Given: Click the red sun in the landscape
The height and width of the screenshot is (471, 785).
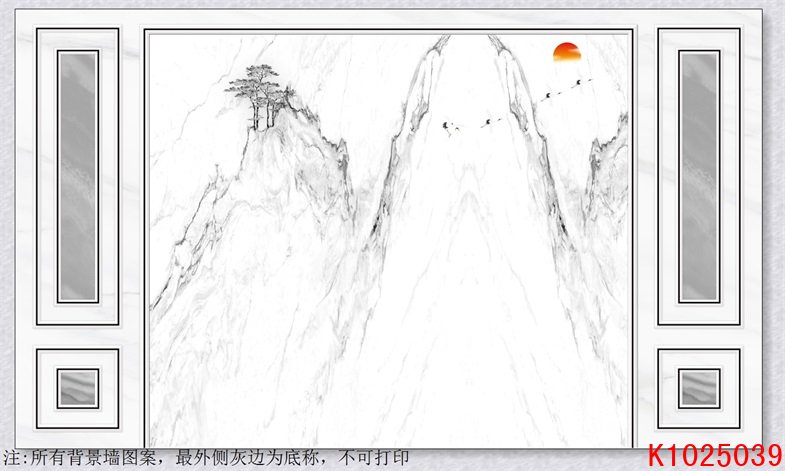Looking at the screenshot, I should click(x=567, y=52).
